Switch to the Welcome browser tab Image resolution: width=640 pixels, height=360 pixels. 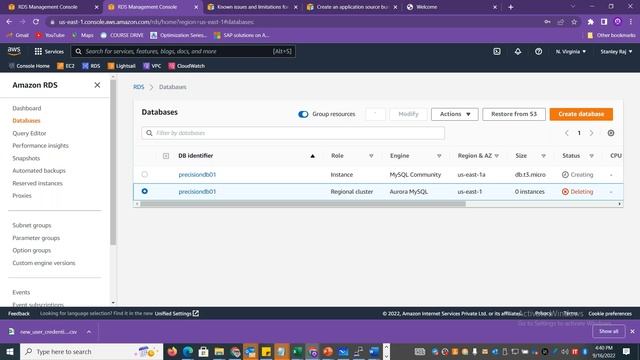[x=451, y=7]
